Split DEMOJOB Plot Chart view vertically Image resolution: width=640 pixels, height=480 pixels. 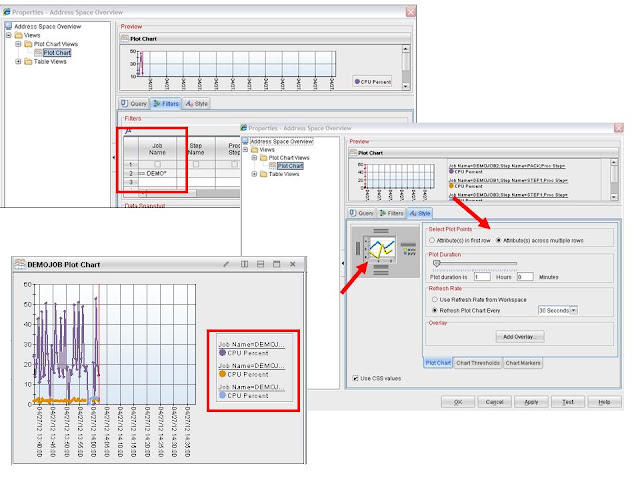click(x=244, y=264)
